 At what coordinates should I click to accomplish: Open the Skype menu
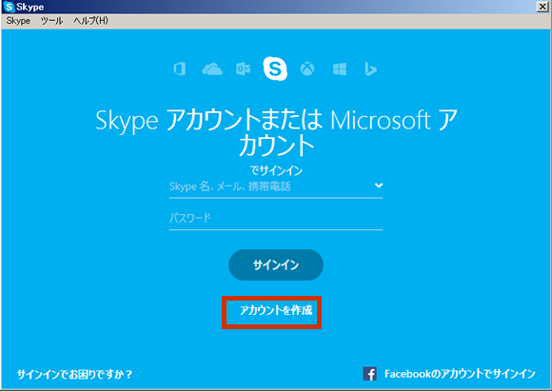[x=18, y=21]
